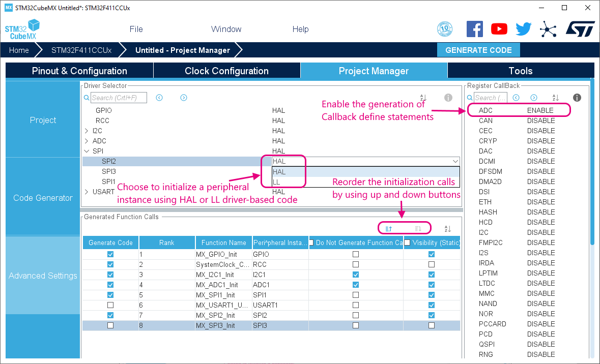The height and width of the screenshot is (364, 600).
Task: Focus the Register CallBack search field
Action: click(491, 98)
